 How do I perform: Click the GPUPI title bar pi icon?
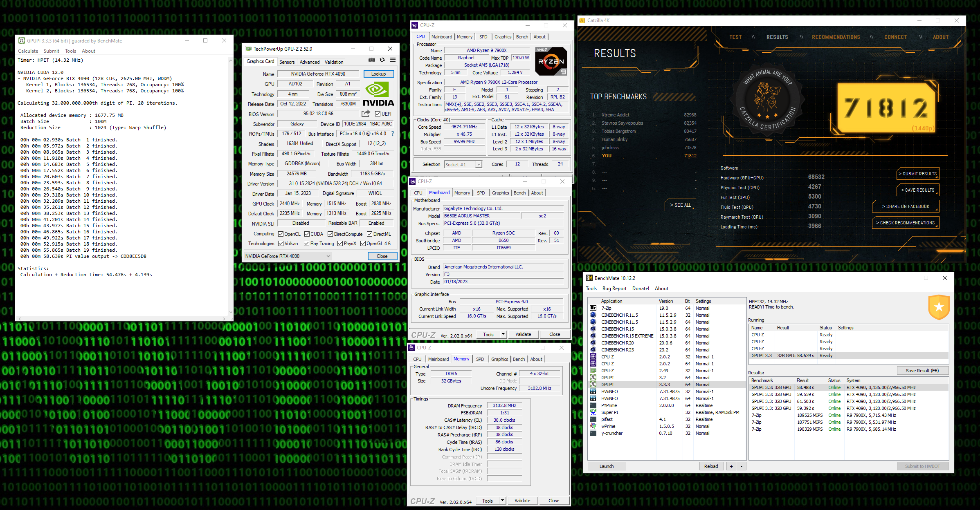click(x=22, y=40)
